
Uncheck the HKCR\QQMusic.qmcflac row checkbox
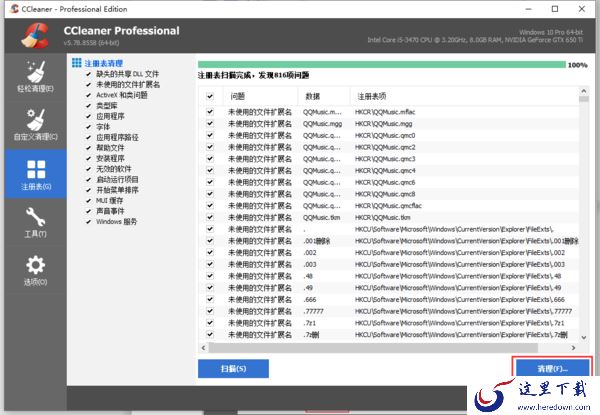click(x=210, y=206)
